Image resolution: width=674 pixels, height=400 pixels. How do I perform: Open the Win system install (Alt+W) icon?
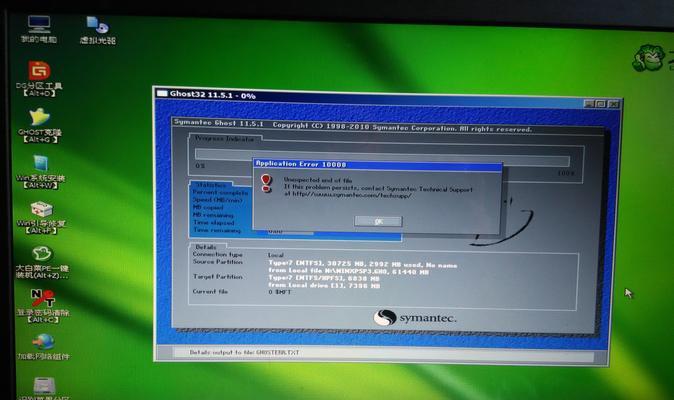pyautogui.click(x=40, y=172)
